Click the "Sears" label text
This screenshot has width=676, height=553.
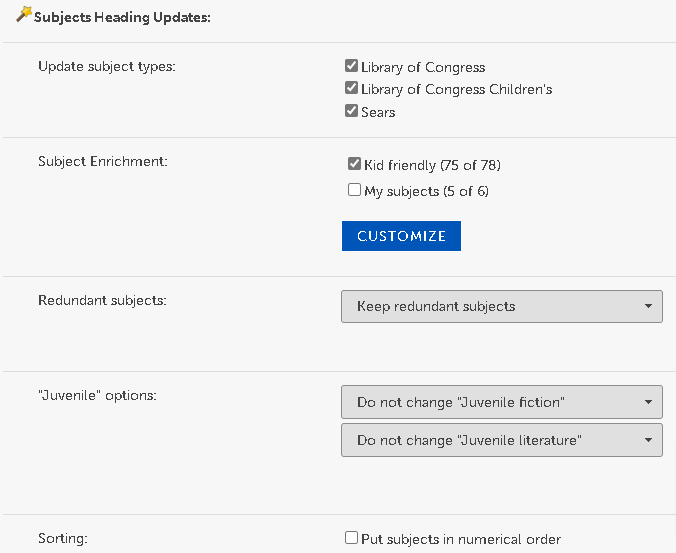[x=378, y=112]
